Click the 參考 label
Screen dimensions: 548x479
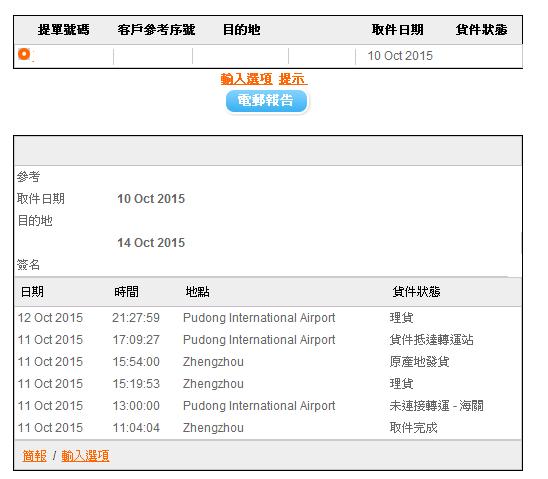click(28, 176)
